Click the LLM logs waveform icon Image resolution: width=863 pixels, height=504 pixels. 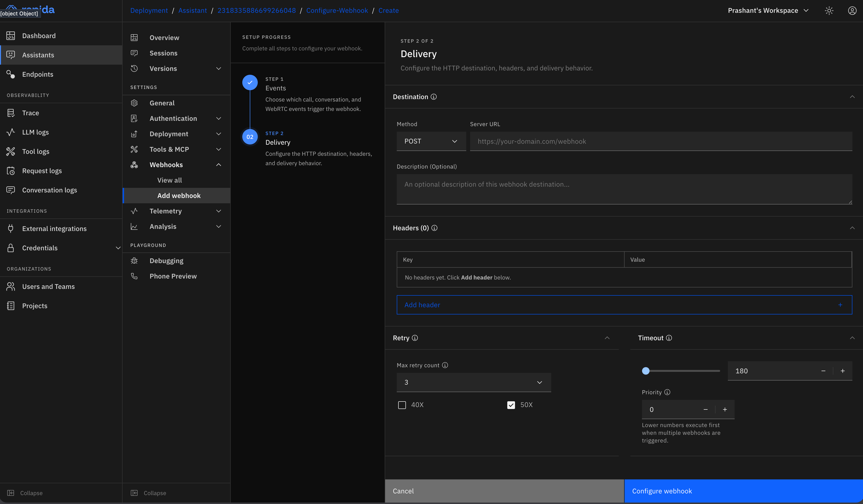11,132
